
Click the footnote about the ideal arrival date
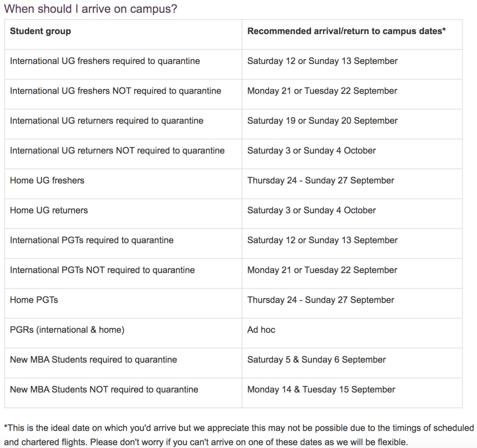(x=238, y=434)
